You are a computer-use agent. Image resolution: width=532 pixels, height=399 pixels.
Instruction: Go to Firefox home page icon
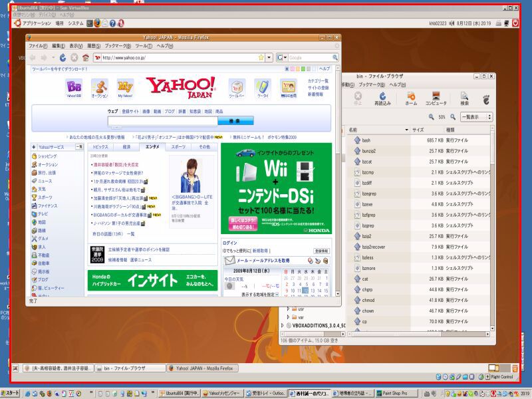[x=86, y=58]
